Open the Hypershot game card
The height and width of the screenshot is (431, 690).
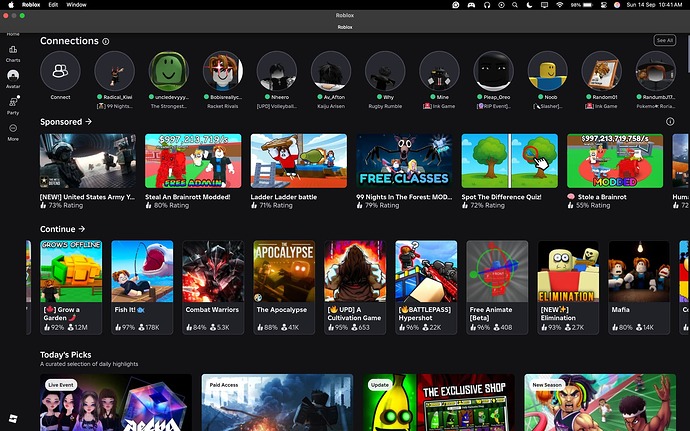pyautogui.click(x=426, y=287)
